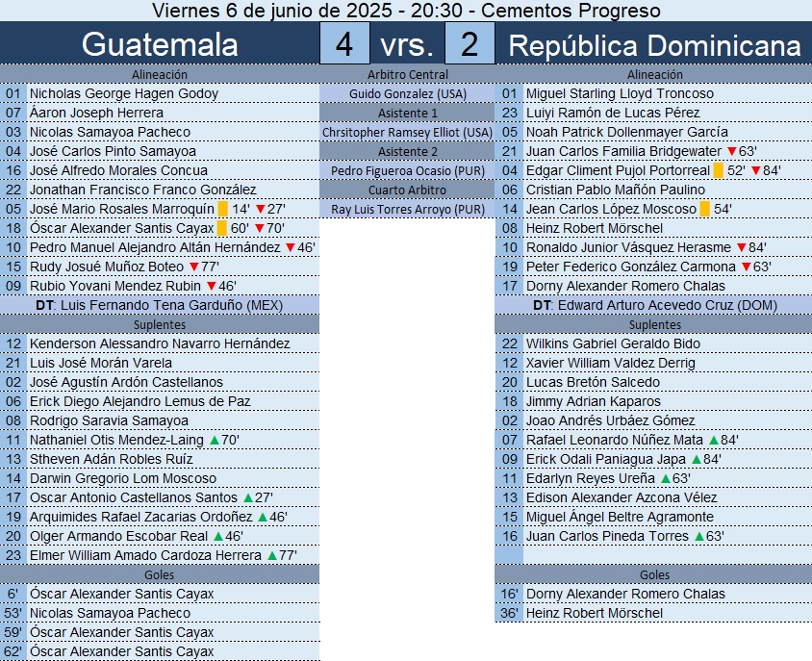
Task: Select the Cuarto Arbitro header
Action: click(407, 190)
